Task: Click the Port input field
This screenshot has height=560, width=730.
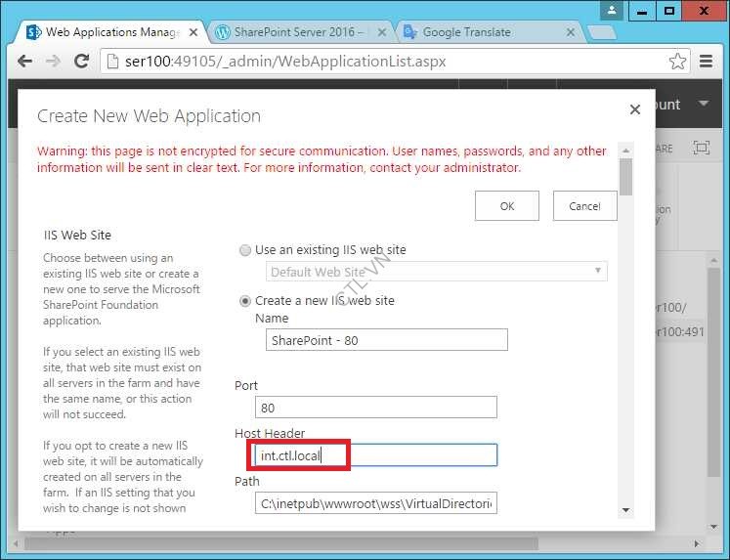Action: (375, 407)
